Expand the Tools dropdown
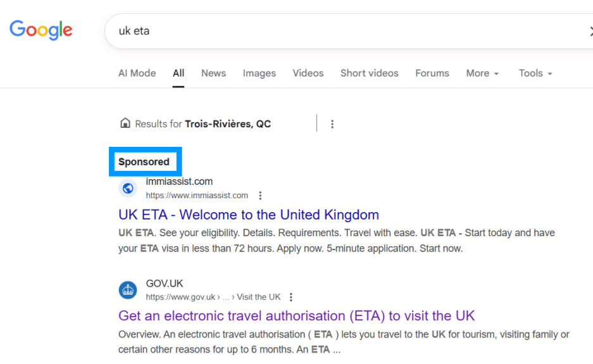Image resolution: width=593 pixels, height=364 pixels. click(535, 73)
